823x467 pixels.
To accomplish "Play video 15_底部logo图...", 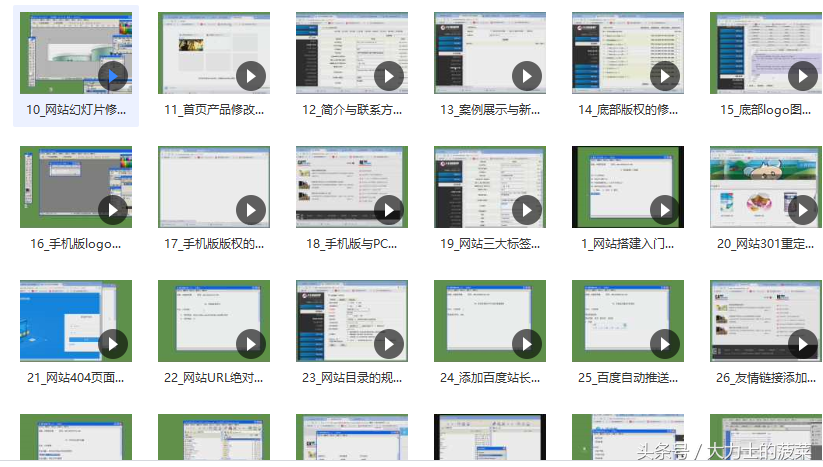I will point(803,76).
